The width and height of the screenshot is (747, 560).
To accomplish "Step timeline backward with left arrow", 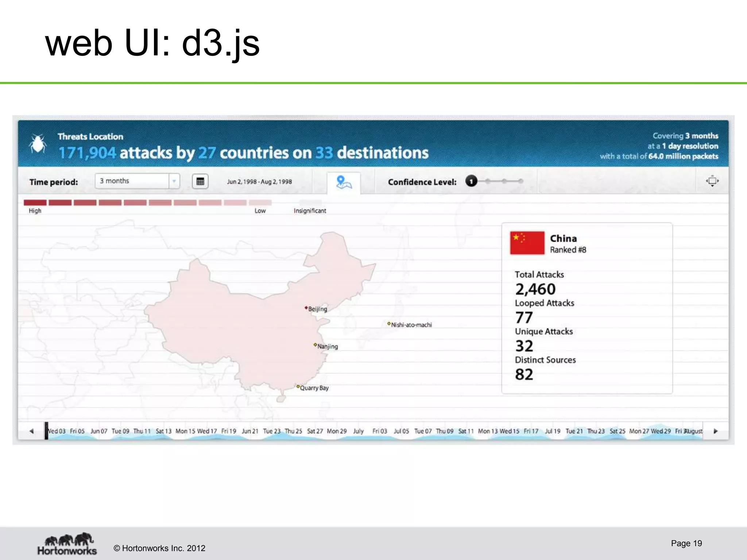I will coord(31,431).
